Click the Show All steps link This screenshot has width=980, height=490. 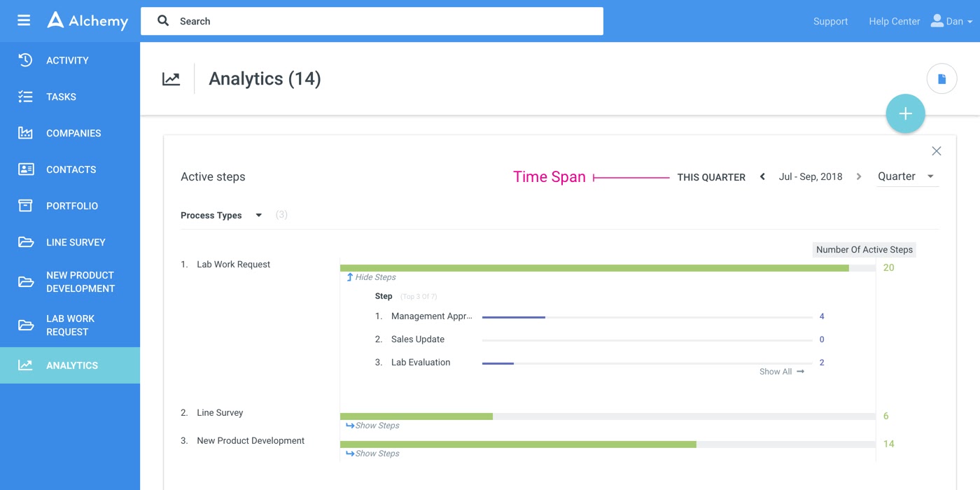(x=781, y=372)
